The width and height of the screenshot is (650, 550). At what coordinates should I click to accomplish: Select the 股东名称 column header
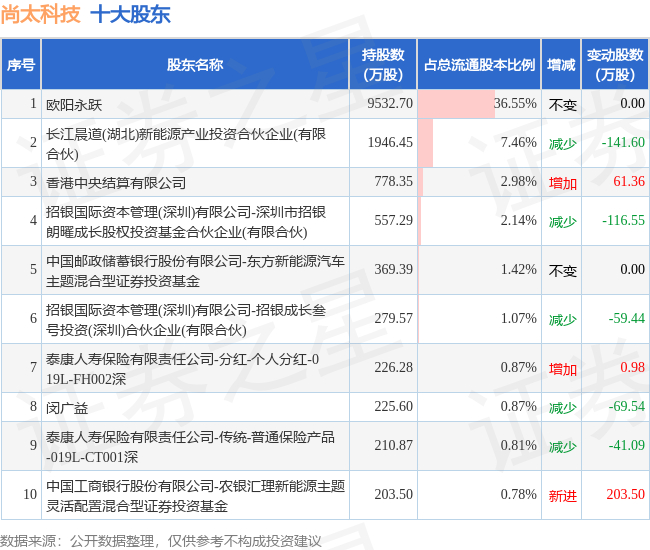[195, 65]
